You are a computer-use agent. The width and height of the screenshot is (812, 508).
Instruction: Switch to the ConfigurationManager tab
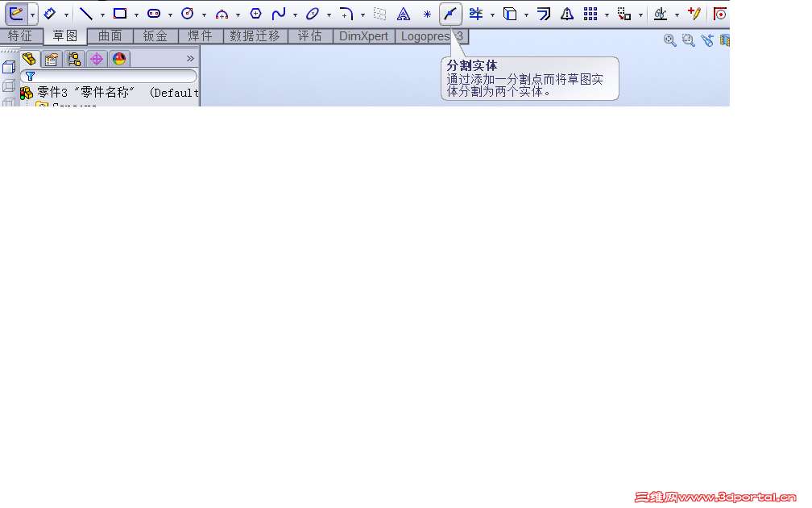pyautogui.click(x=72, y=58)
